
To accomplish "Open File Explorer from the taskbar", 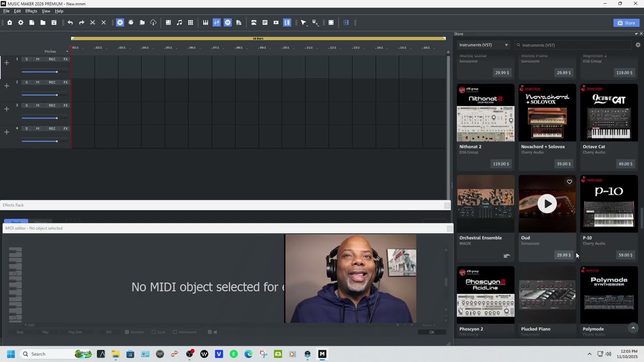I will (116, 354).
